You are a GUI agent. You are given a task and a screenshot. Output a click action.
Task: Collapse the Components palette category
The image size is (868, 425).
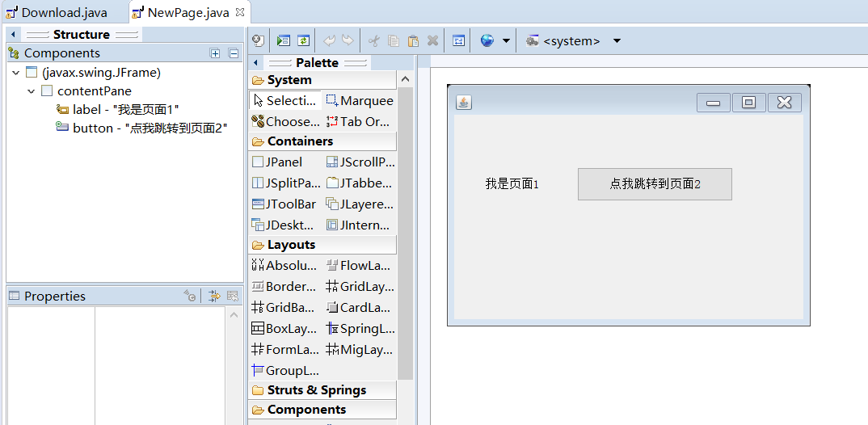(322, 410)
